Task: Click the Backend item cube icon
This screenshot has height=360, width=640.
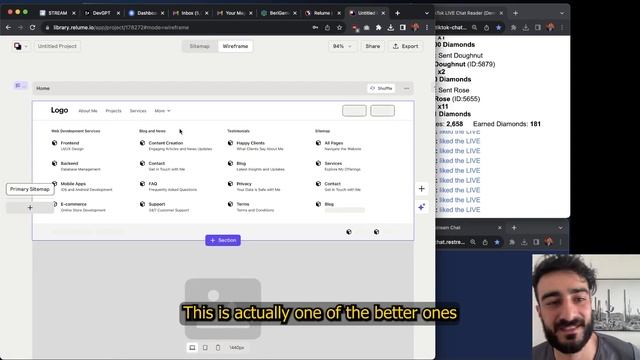Action: pyautogui.click(x=54, y=163)
